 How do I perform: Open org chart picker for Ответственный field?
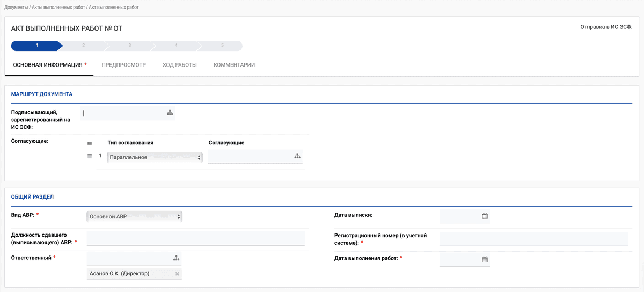[176, 258]
